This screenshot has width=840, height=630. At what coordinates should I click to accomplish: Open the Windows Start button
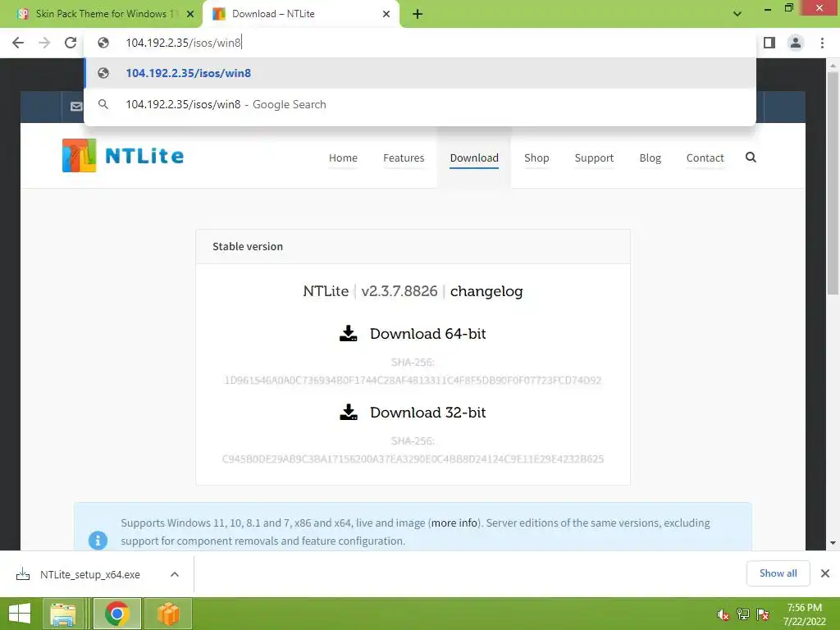tap(20, 614)
